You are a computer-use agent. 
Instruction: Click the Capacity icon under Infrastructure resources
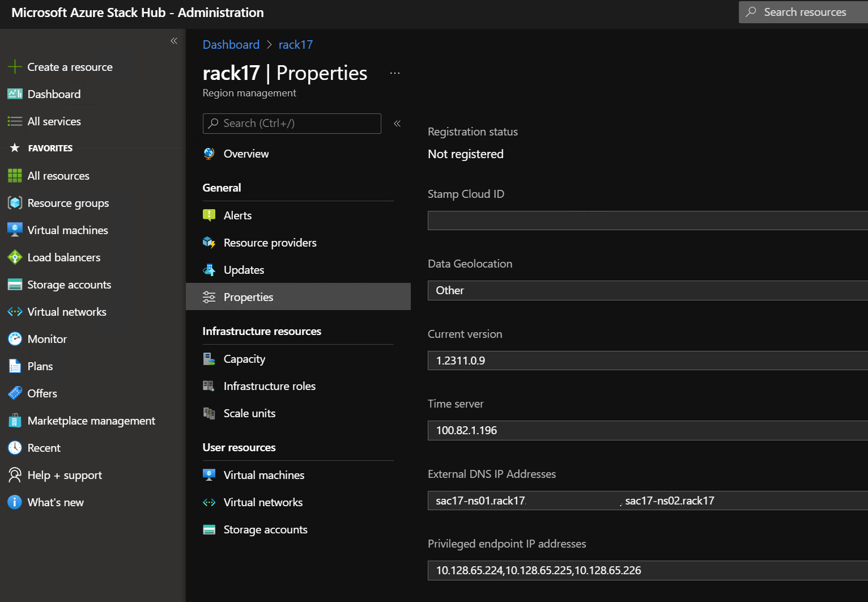pos(209,359)
